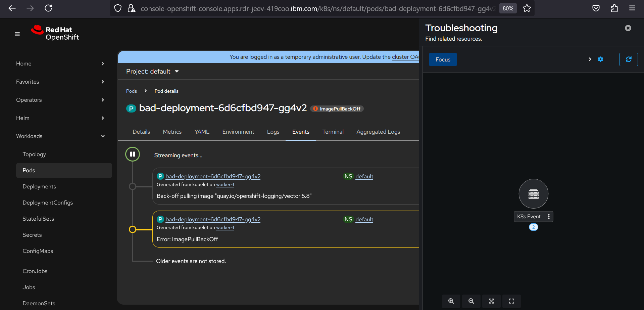Switch to the YAML tab

coord(202,132)
